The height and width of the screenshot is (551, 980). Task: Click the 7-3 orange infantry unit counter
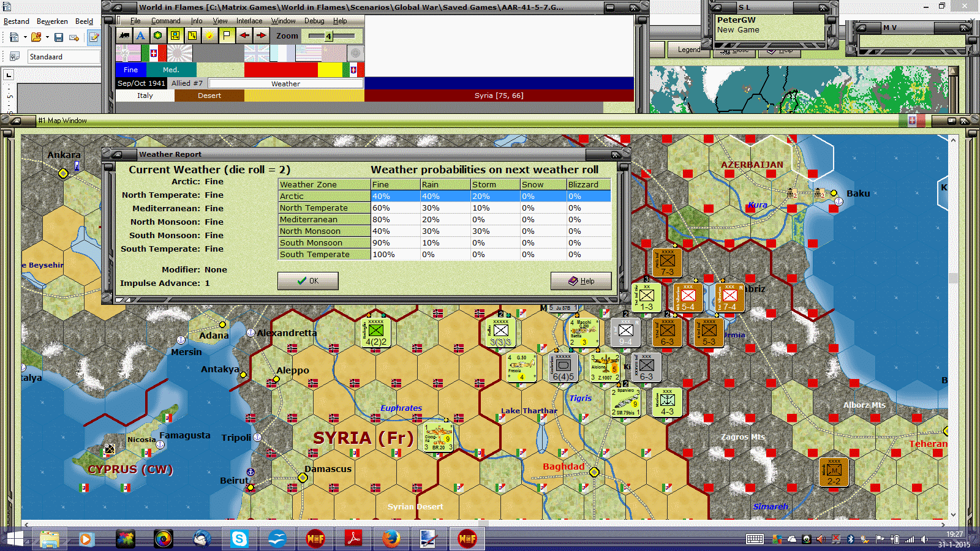pyautogui.click(x=667, y=263)
